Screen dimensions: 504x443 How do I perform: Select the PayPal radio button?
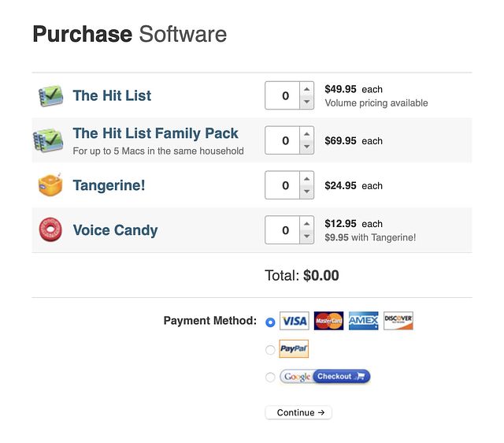click(270, 350)
